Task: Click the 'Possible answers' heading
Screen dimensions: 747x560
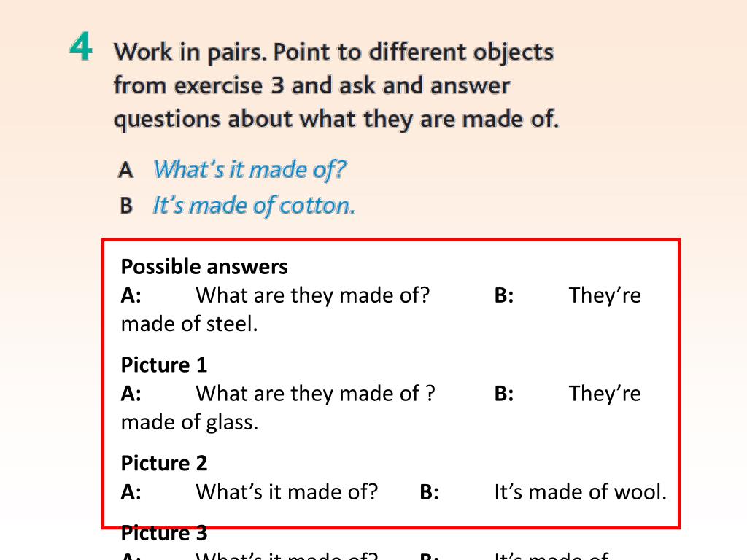Action: click(x=204, y=267)
